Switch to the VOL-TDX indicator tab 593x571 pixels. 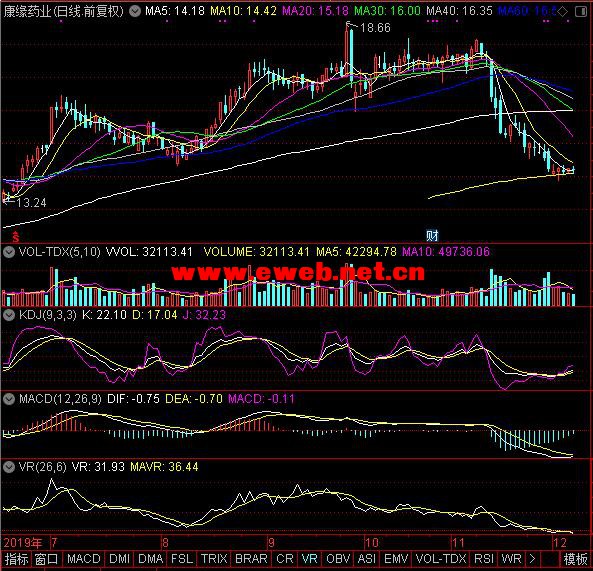pyautogui.click(x=441, y=559)
